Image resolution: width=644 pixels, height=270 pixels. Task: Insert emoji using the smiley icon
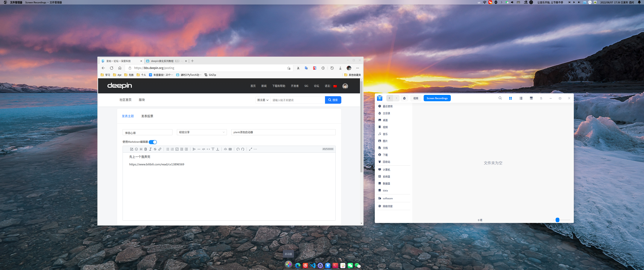[136, 149]
